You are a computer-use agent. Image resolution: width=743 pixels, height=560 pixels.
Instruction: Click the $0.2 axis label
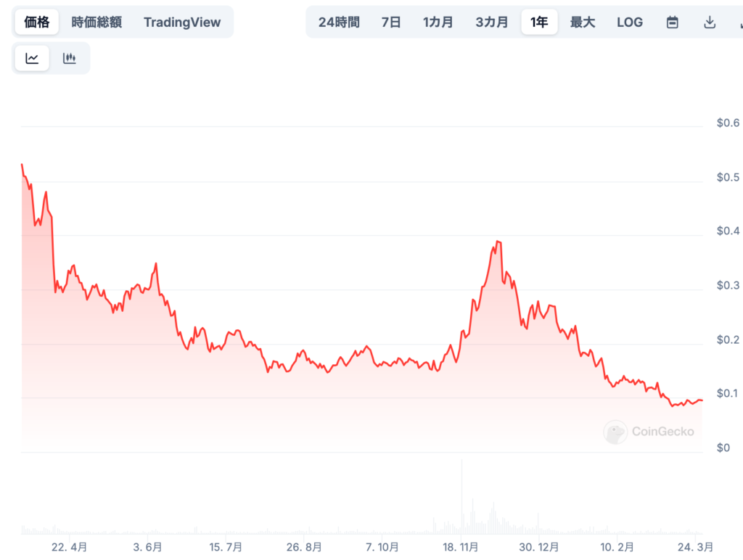(x=728, y=340)
